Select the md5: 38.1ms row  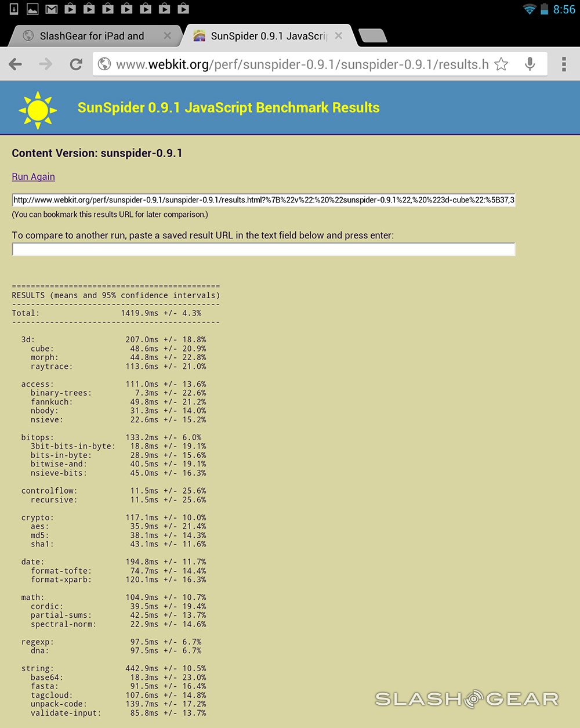[118, 535]
